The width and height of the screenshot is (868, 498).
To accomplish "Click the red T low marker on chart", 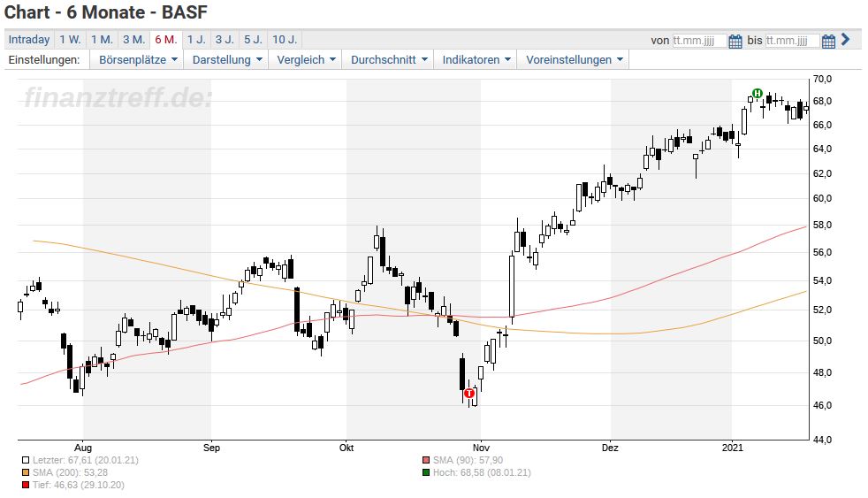I will pyautogui.click(x=469, y=394).
